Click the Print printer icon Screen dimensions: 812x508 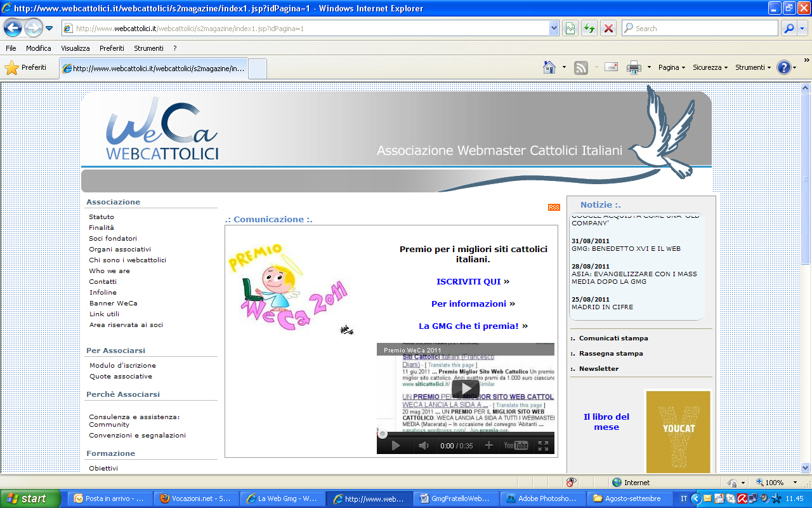[x=634, y=67]
